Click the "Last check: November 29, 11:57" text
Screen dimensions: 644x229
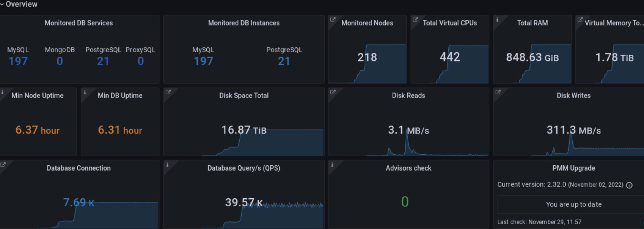pyautogui.click(x=539, y=222)
